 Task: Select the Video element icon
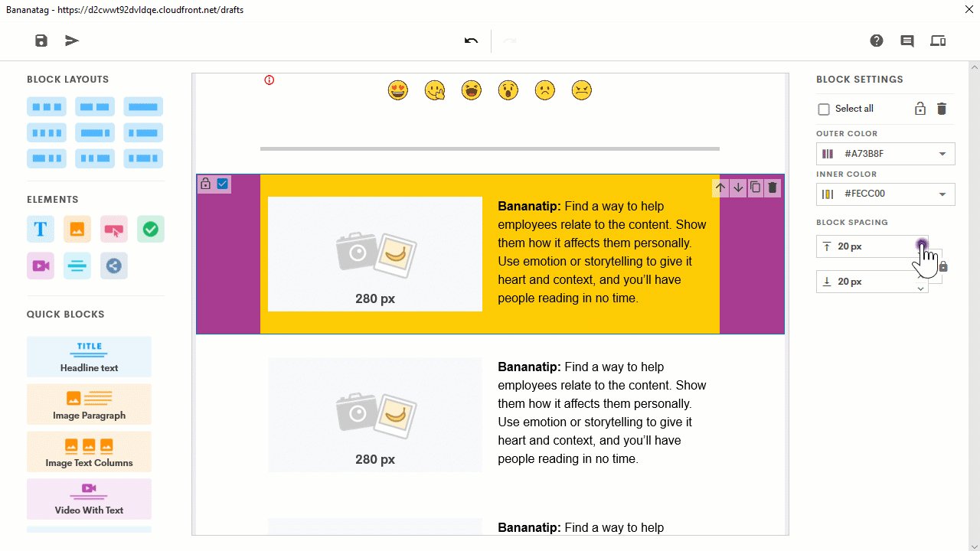41,266
